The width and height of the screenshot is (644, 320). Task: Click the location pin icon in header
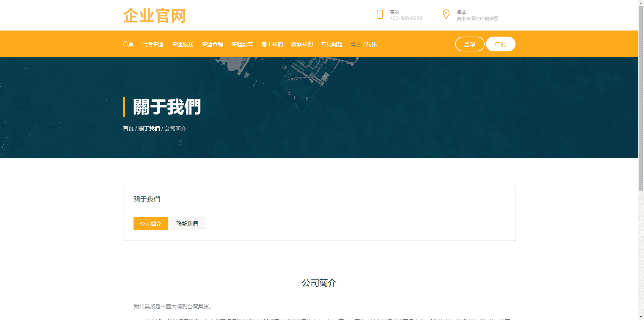point(446,14)
